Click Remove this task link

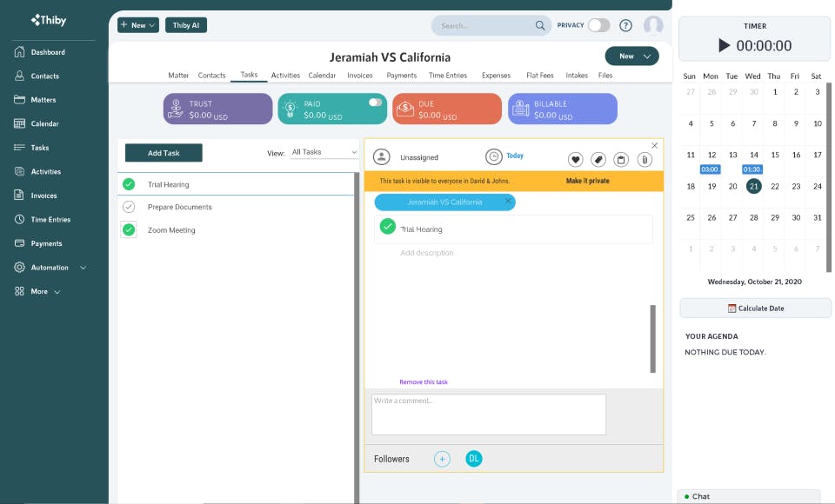coord(424,382)
